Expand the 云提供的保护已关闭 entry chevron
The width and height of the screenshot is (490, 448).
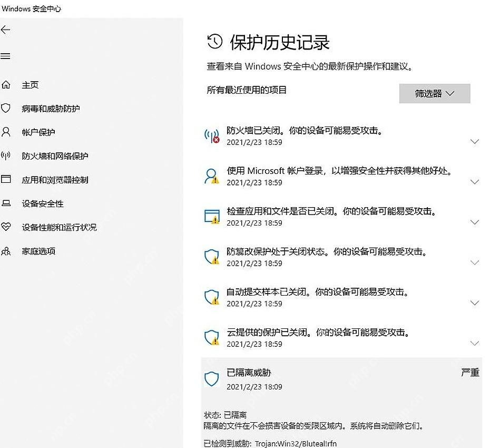tap(475, 343)
